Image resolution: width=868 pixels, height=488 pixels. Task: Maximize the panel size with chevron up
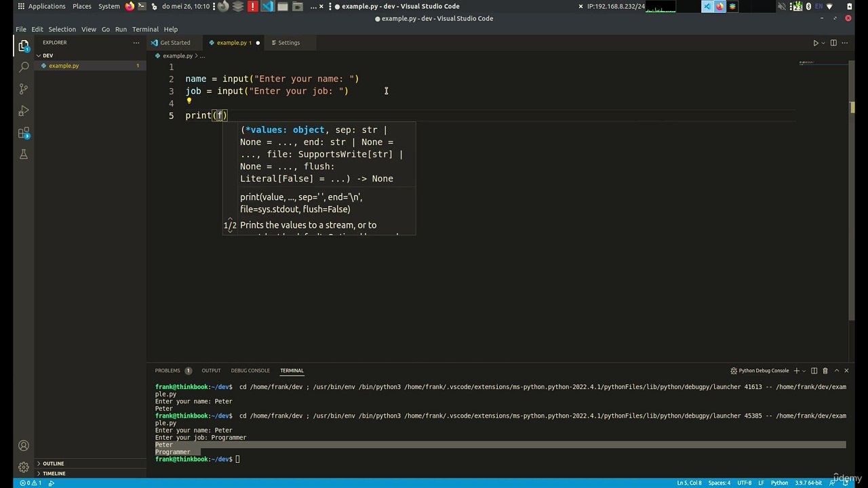tap(836, 371)
